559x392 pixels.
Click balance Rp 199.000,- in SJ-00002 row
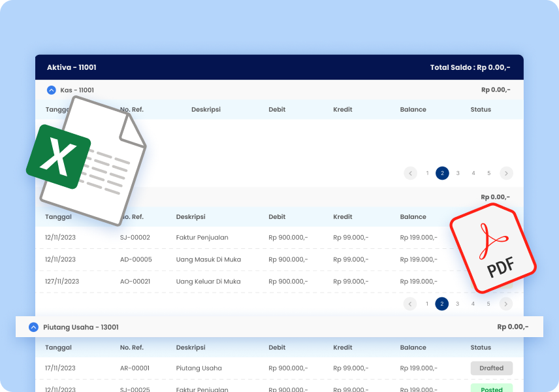[419, 238]
